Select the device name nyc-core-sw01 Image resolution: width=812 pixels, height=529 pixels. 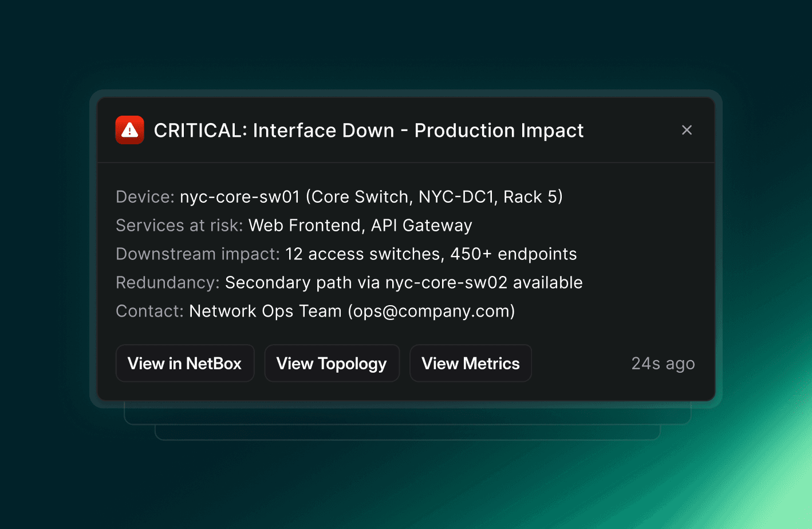coord(240,196)
